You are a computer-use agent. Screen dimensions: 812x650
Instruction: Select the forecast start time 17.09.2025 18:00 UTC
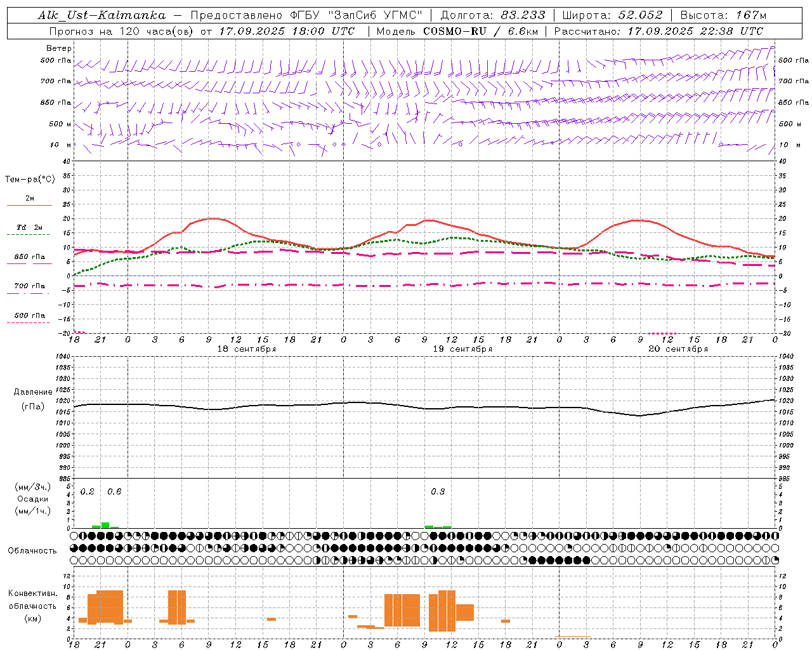tap(287, 31)
